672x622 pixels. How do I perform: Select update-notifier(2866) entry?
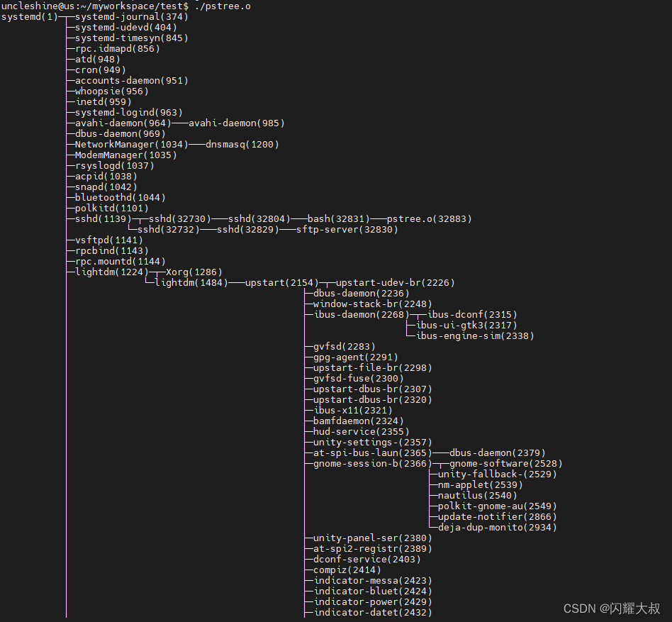498,517
